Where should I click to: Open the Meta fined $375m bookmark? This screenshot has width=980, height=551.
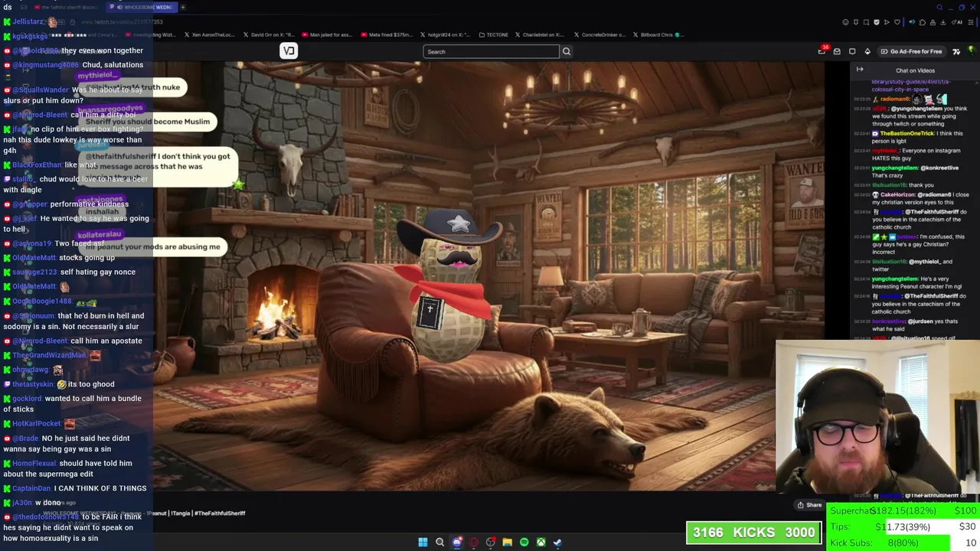click(385, 34)
